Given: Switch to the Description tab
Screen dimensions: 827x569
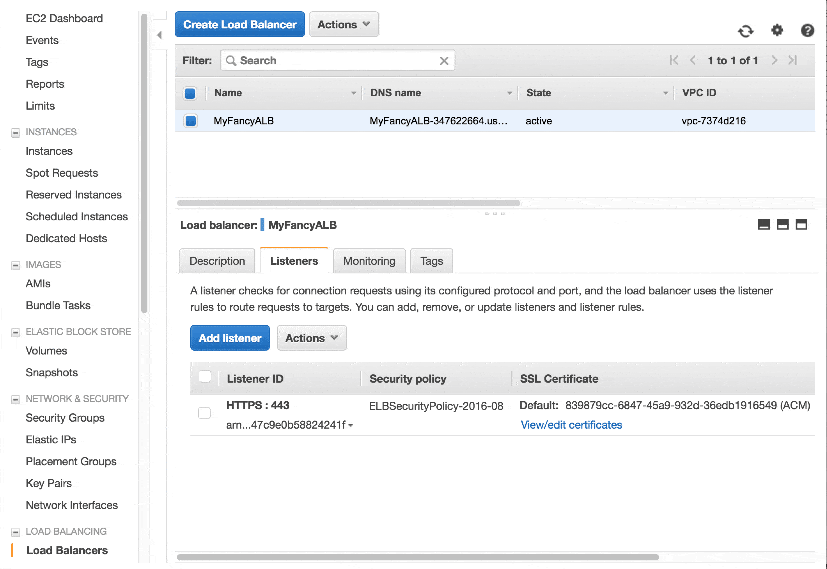Looking at the screenshot, I should pos(217,261).
